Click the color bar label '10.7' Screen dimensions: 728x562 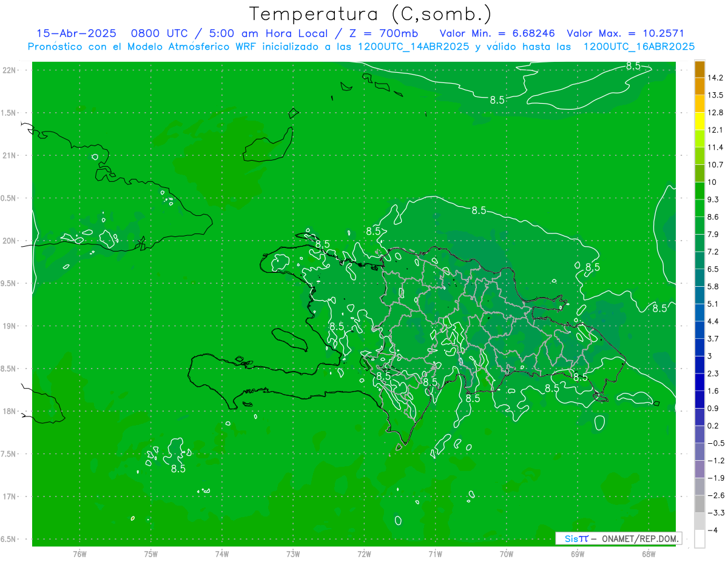716,165
